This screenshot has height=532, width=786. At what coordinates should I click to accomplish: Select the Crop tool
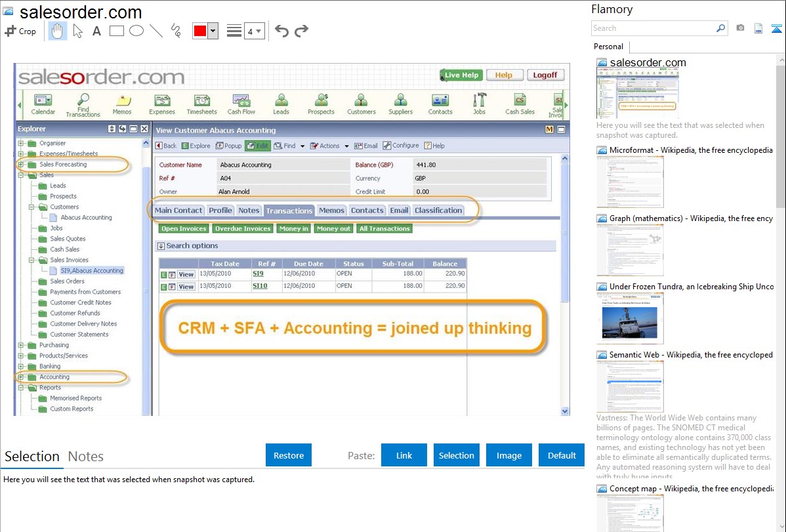coord(20,31)
